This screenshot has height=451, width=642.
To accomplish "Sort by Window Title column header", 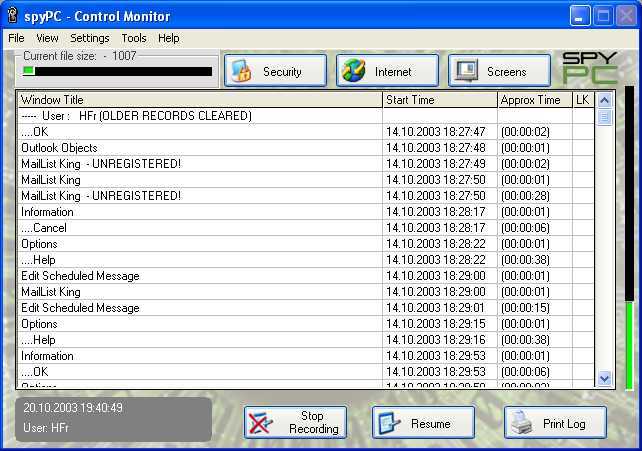I will pyautogui.click(x=201, y=100).
